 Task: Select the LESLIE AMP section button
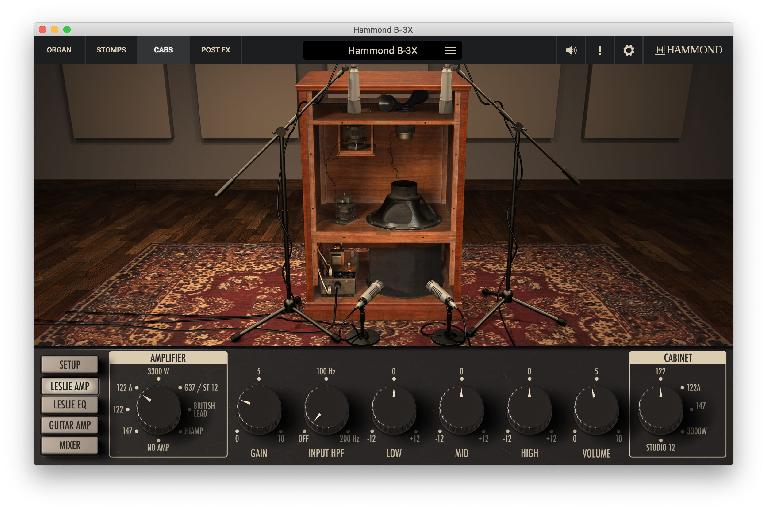click(x=70, y=386)
